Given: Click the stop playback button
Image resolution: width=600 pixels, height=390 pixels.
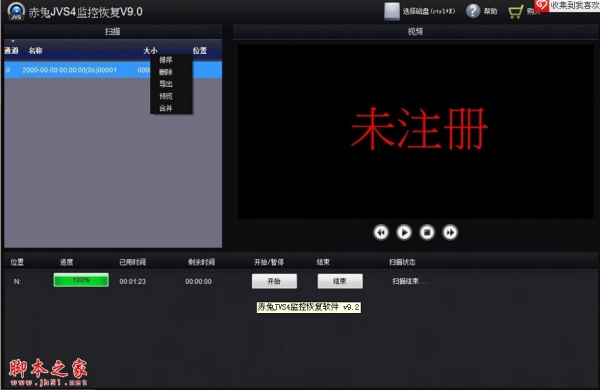Looking at the screenshot, I should point(427,232).
